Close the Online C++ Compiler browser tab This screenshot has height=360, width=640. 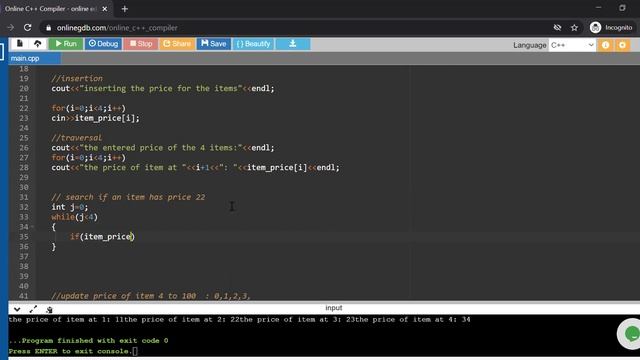(105, 9)
